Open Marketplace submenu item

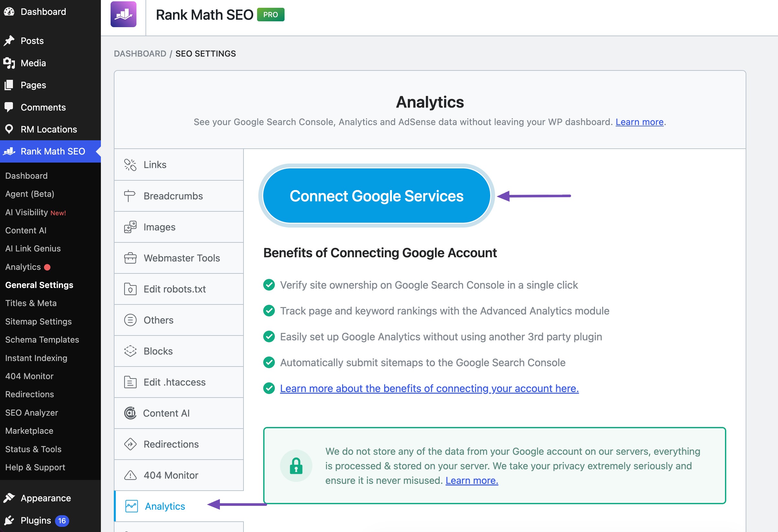click(x=29, y=431)
